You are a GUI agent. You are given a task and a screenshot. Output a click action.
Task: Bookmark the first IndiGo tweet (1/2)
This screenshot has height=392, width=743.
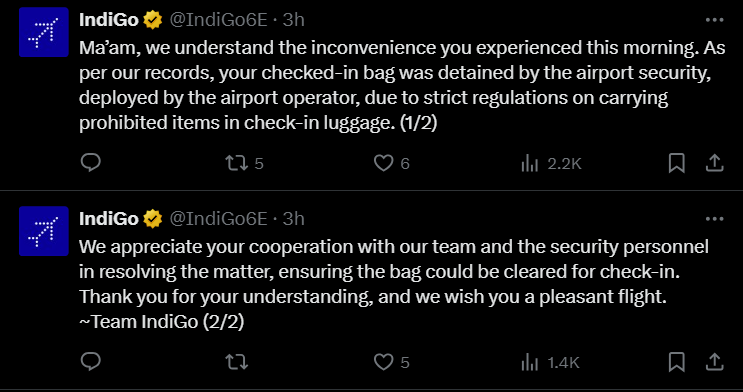click(677, 164)
